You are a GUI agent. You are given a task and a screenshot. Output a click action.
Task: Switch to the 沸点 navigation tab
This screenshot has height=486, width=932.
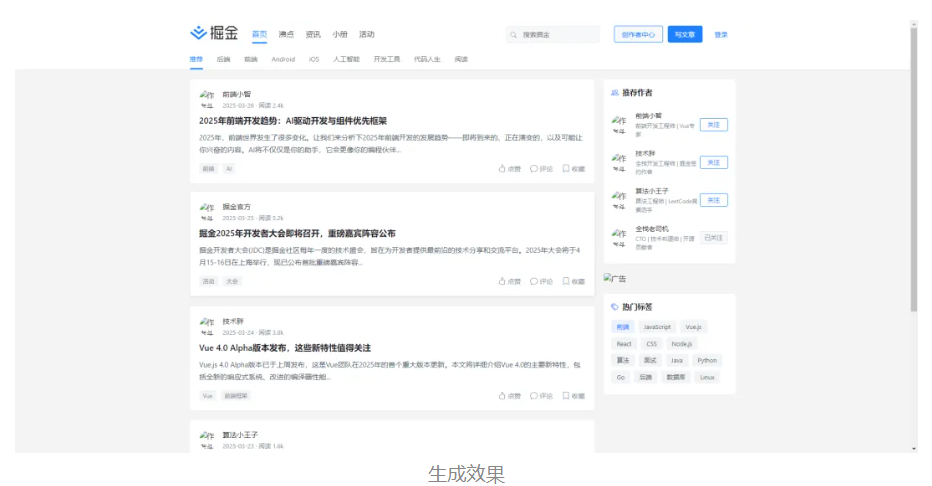(287, 34)
